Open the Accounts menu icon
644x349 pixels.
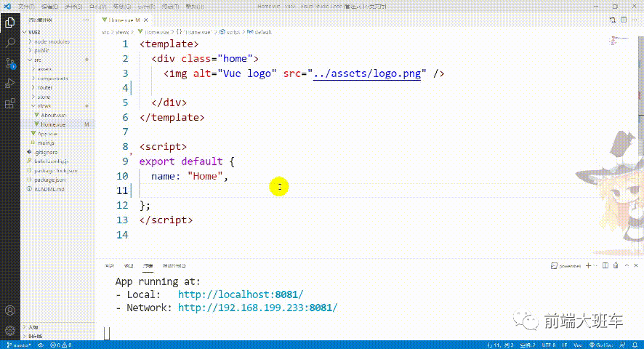(10, 310)
